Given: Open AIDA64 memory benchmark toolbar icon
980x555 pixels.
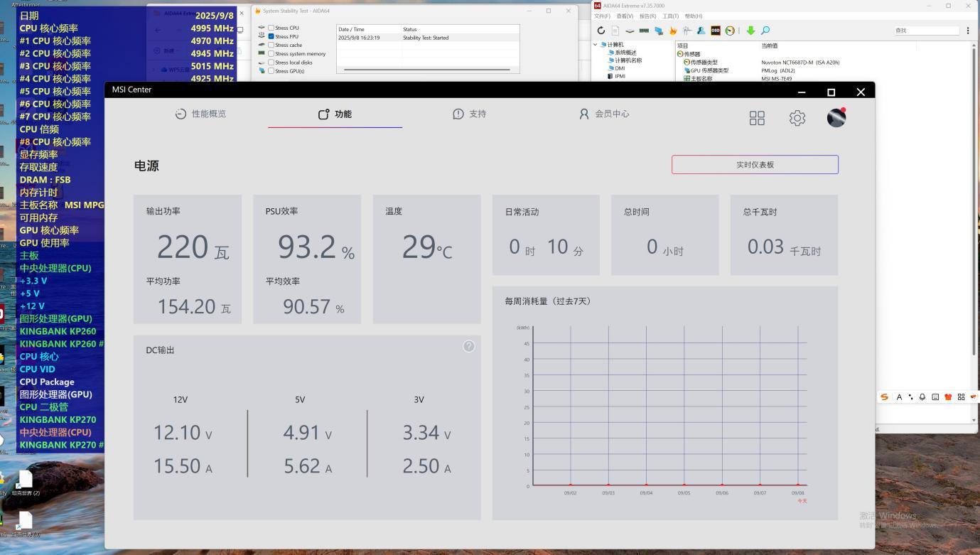Looking at the screenshot, I should (644, 31).
